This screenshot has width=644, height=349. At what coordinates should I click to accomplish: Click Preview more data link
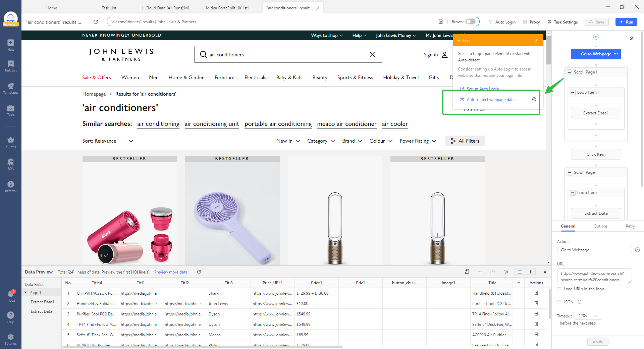171,272
